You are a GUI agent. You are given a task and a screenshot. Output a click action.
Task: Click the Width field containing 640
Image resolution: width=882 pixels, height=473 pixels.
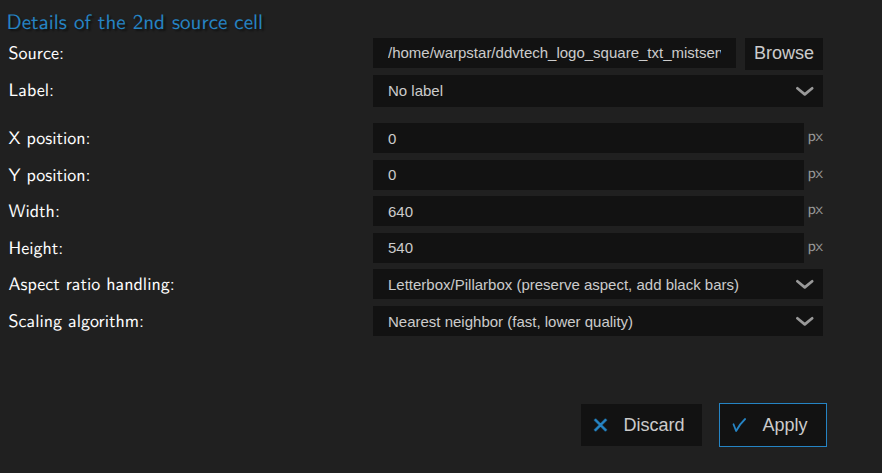click(588, 212)
